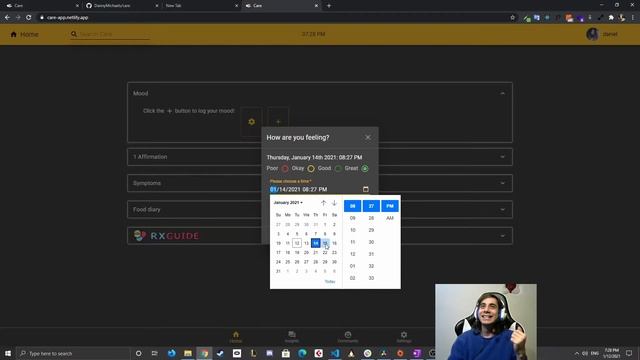Go to next month with down arrow
This screenshot has height=360, width=640.
coord(334,203)
